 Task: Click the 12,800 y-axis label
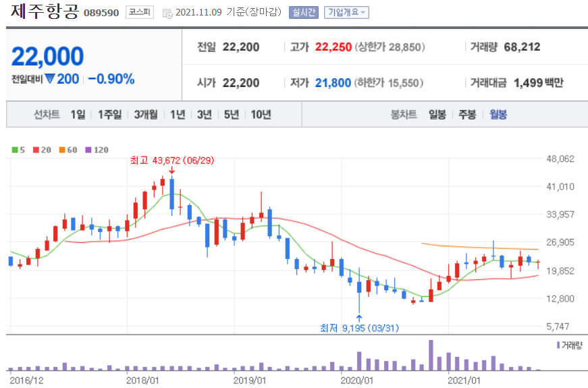tap(560, 299)
